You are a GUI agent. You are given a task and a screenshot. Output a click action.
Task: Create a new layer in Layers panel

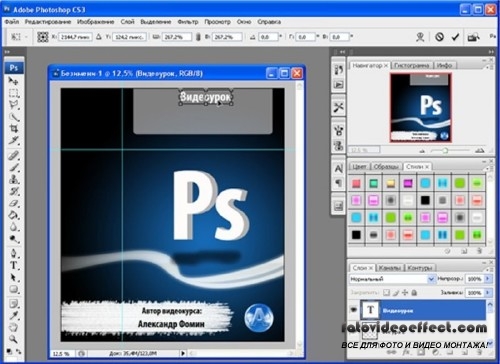pyautogui.click(x=465, y=353)
